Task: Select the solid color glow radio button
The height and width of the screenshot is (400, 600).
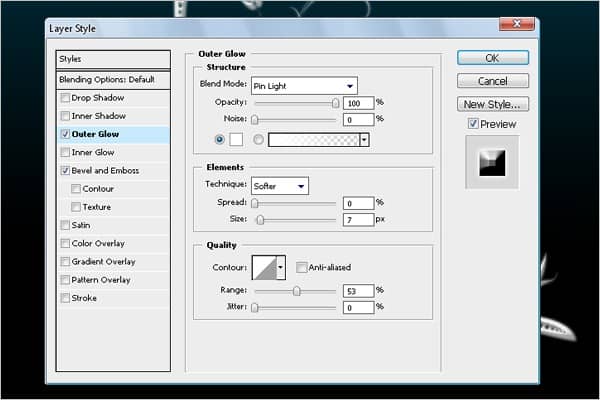Action: click(x=220, y=140)
